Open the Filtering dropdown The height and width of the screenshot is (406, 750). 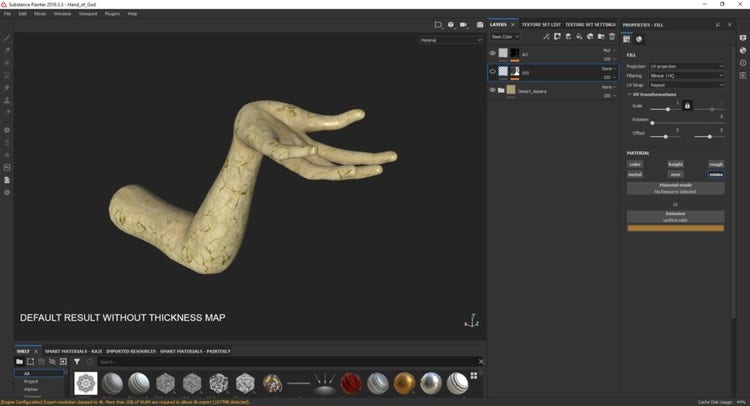tap(687, 75)
